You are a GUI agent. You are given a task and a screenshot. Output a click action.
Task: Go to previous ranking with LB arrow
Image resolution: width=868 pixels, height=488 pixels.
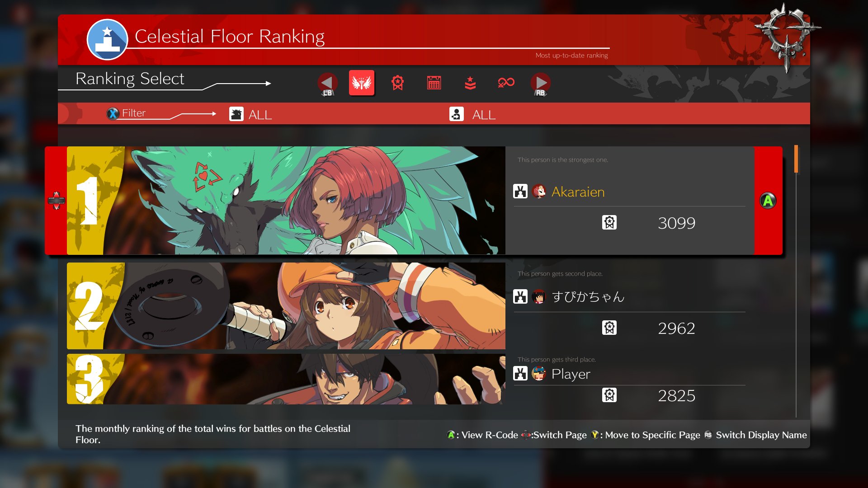pyautogui.click(x=327, y=84)
